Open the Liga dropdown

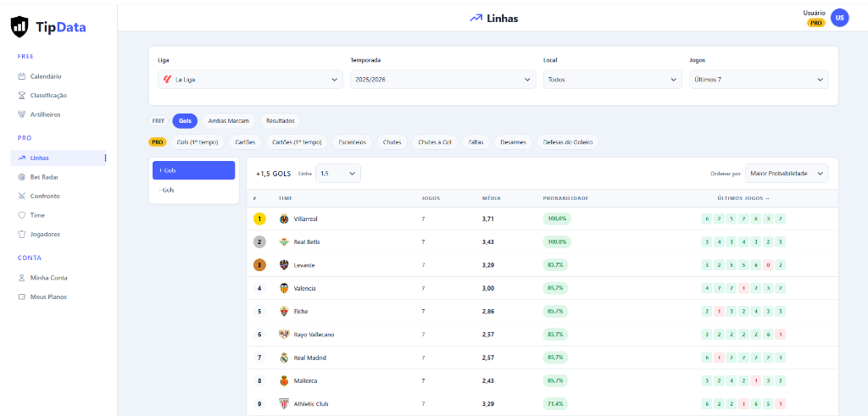[x=250, y=79]
